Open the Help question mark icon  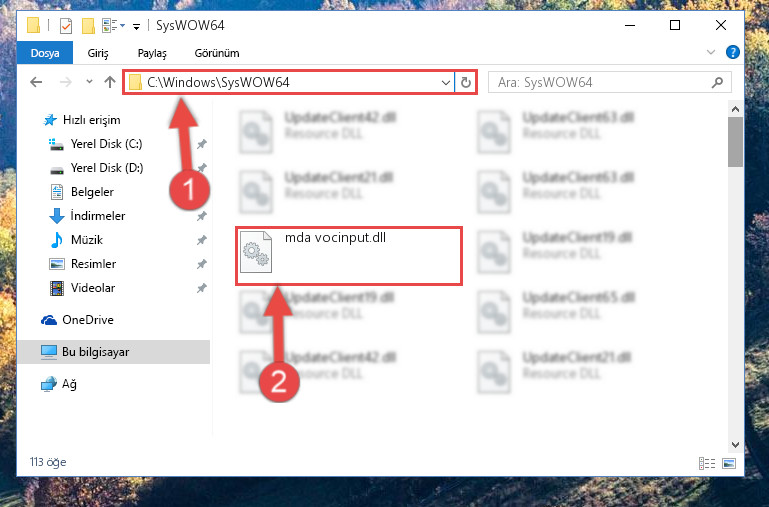click(x=732, y=52)
